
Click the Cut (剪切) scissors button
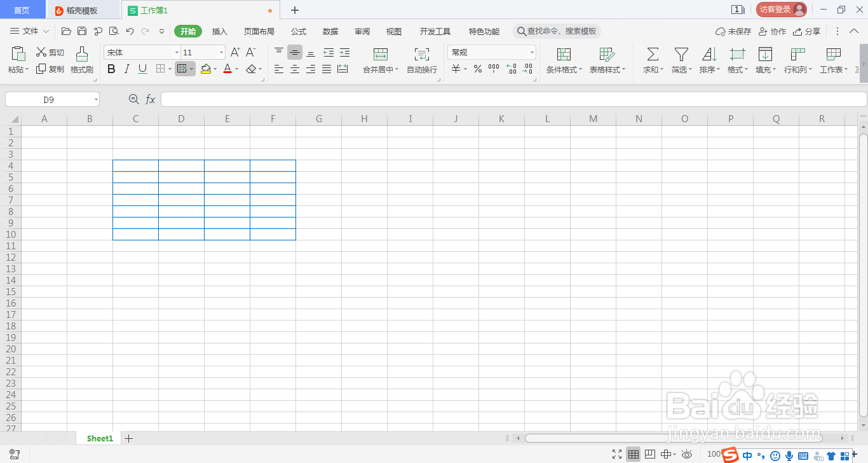click(x=50, y=52)
